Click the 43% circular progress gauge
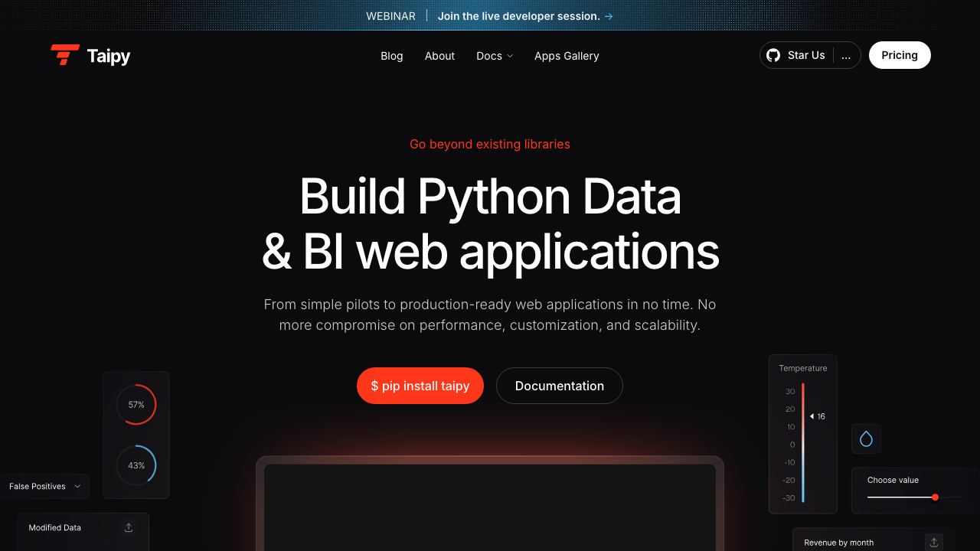Screen dimensions: 980x551 pos(136,465)
